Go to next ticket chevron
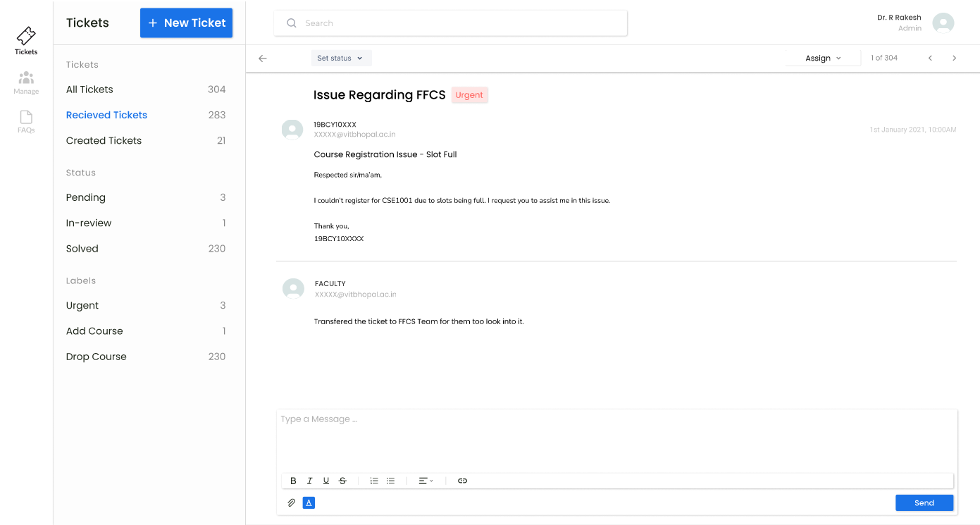The image size is (980, 525). (x=955, y=58)
